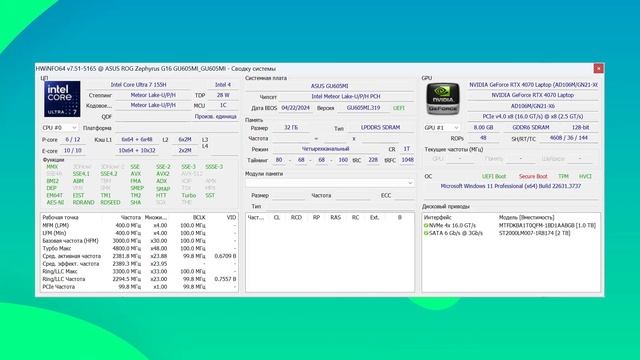Click the ROPs value 48
Image resolution: width=640 pixels, height=360 pixels.
tap(483, 138)
